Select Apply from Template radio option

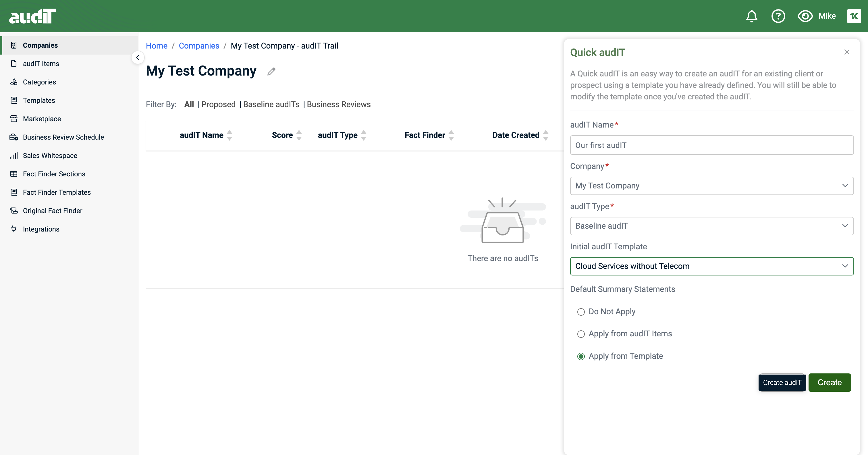tap(581, 356)
